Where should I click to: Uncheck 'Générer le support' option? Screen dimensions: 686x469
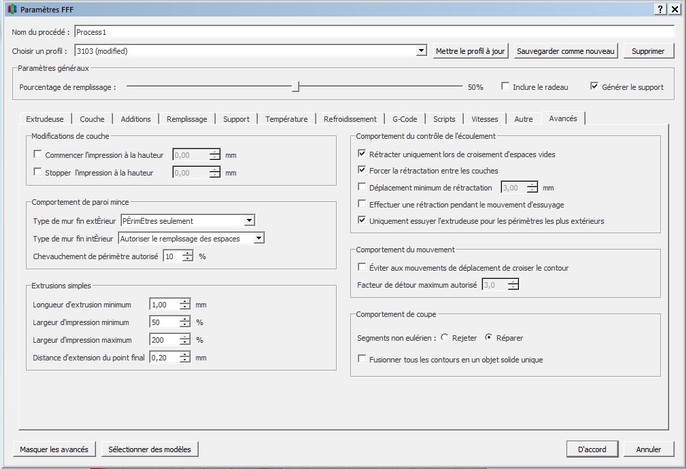click(x=595, y=87)
